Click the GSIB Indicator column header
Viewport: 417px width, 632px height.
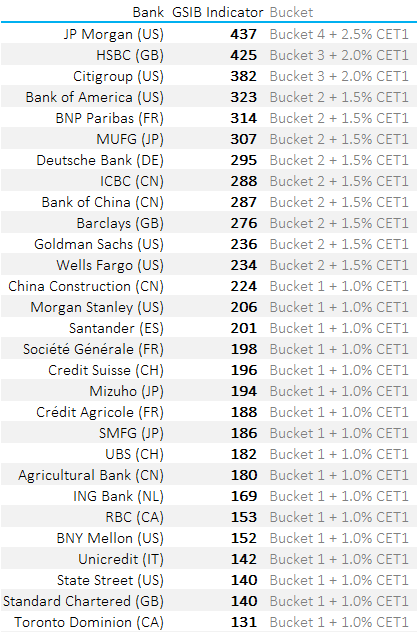click(218, 12)
